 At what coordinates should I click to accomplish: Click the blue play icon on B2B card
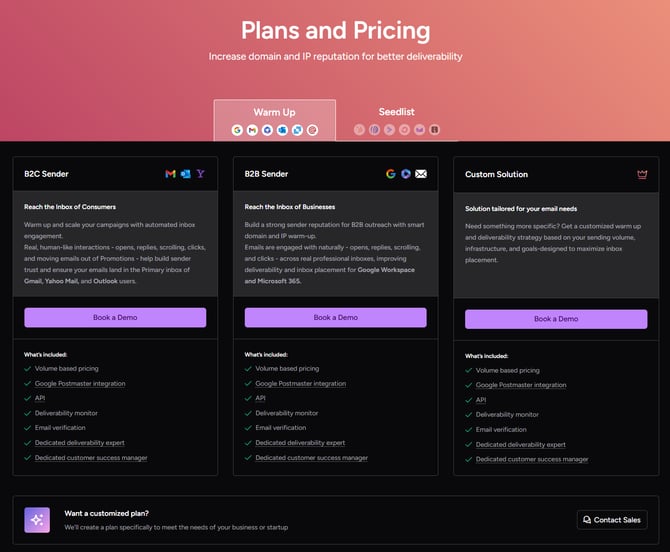(406, 174)
